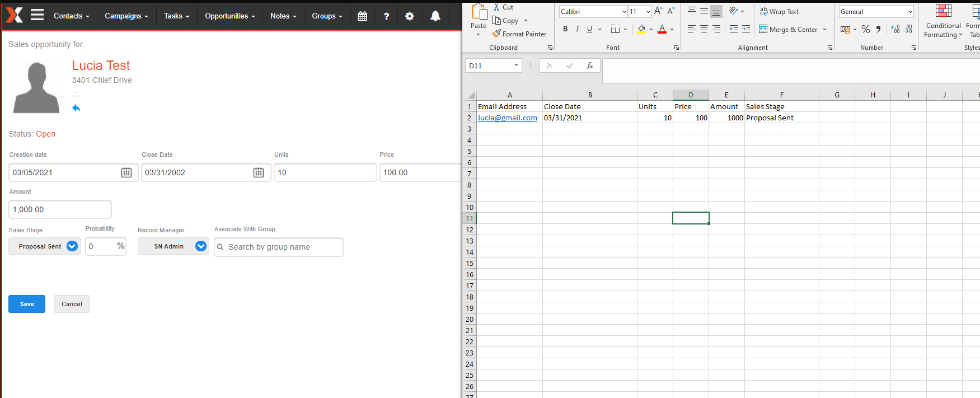Click the help question mark icon

pyautogui.click(x=386, y=16)
